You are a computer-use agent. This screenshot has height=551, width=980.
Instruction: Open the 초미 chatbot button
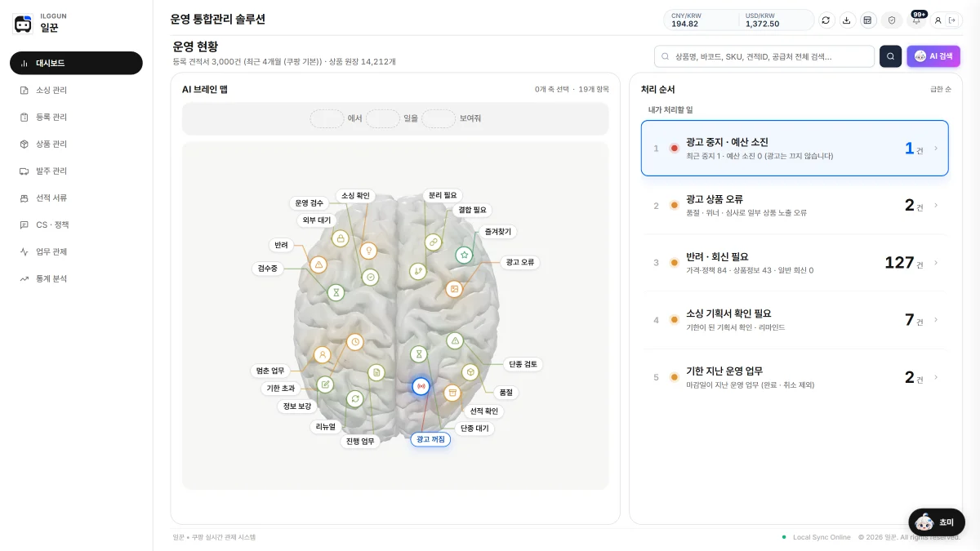pyautogui.click(x=937, y=522)
